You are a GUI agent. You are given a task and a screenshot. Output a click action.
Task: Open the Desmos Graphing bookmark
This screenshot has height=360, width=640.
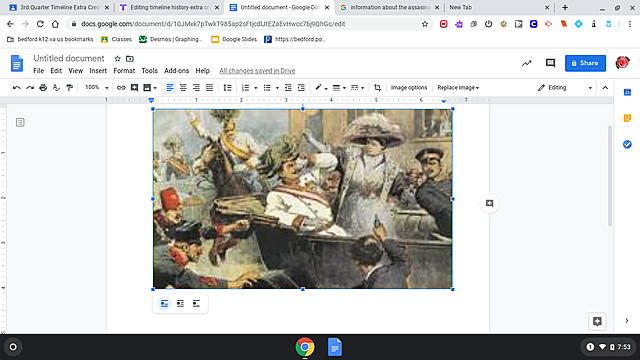coord(171,39)
